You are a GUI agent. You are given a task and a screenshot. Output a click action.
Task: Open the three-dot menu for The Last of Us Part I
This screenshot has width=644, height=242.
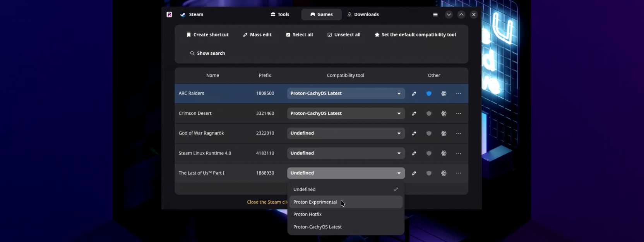click(459, 173)
